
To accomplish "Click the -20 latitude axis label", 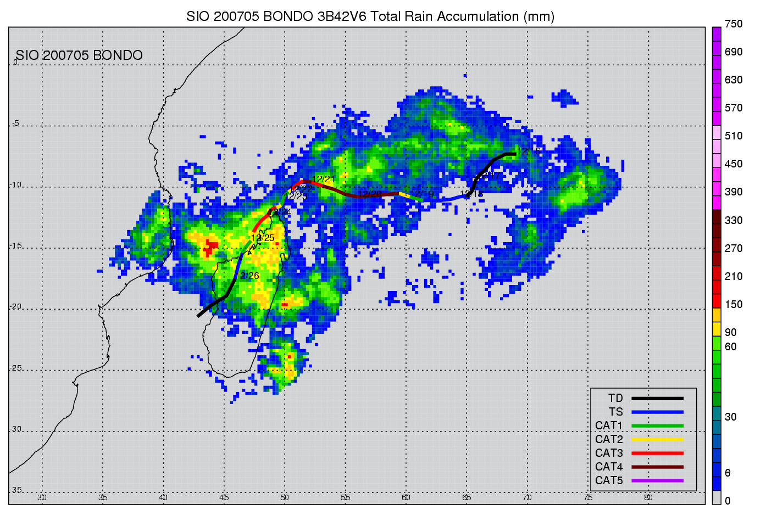I will coord(15,307).
